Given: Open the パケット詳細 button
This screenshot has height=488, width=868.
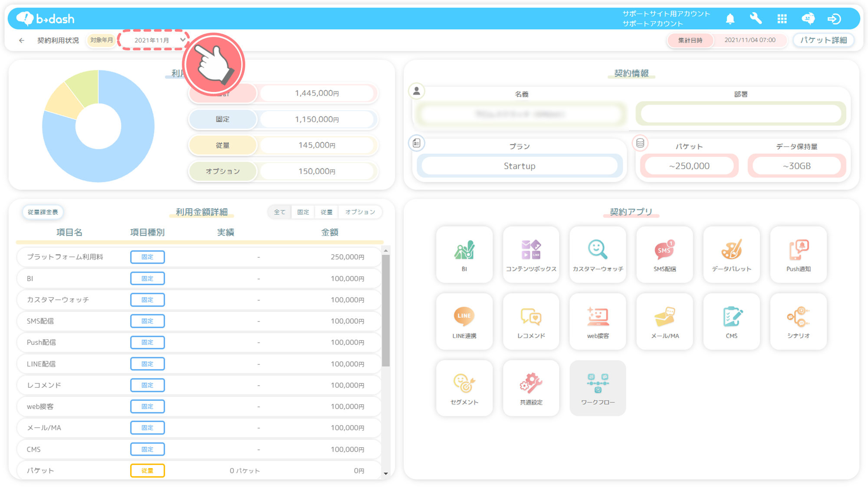Looking at the screenshot, I should point(824,40).
